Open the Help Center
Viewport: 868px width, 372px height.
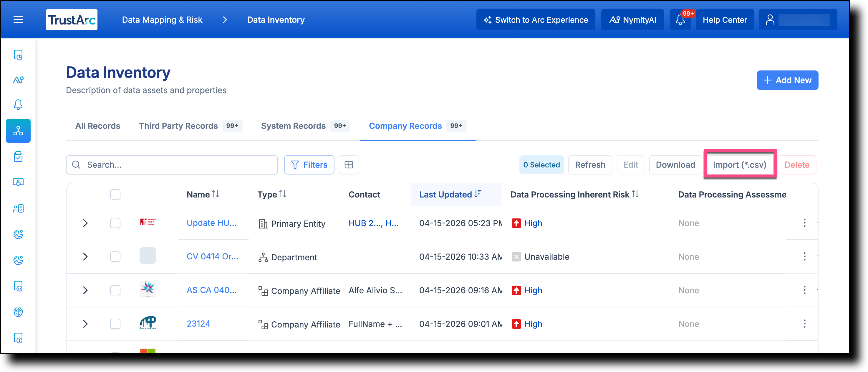(724, 19)
